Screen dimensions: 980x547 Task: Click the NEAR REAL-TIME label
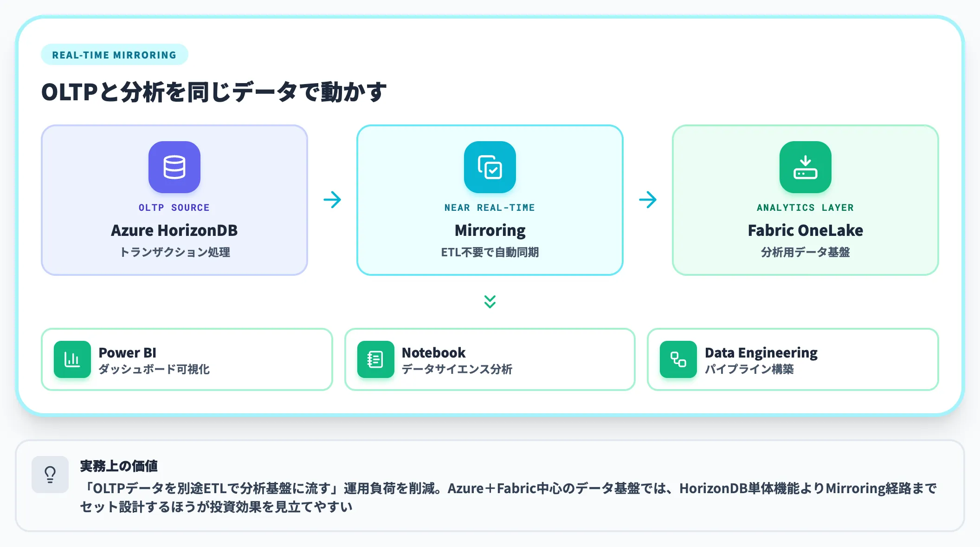490,208
